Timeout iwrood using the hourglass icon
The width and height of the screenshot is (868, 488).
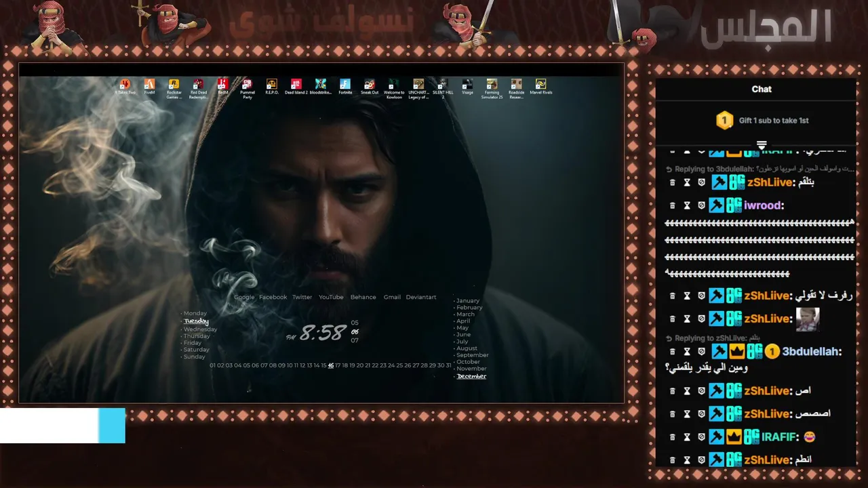[x=687, y=205]
